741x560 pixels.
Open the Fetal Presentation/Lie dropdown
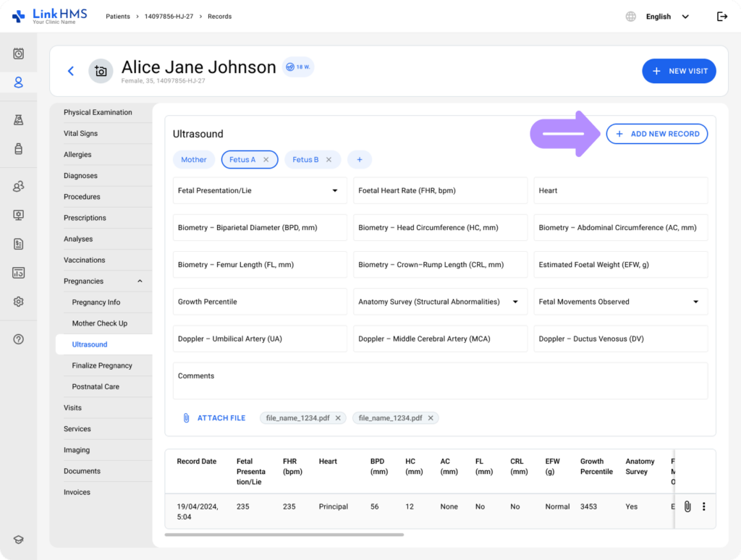coord(334,191)
